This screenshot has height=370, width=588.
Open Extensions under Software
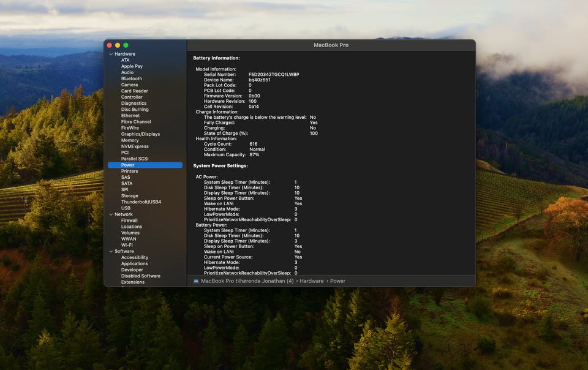pyautogui.click(x=132, y=282)
